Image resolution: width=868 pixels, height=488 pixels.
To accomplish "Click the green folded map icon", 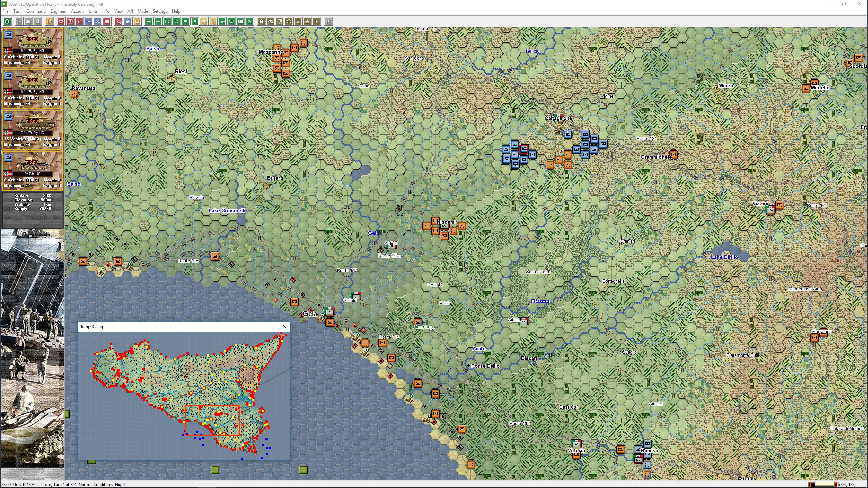I will point(240,22).
